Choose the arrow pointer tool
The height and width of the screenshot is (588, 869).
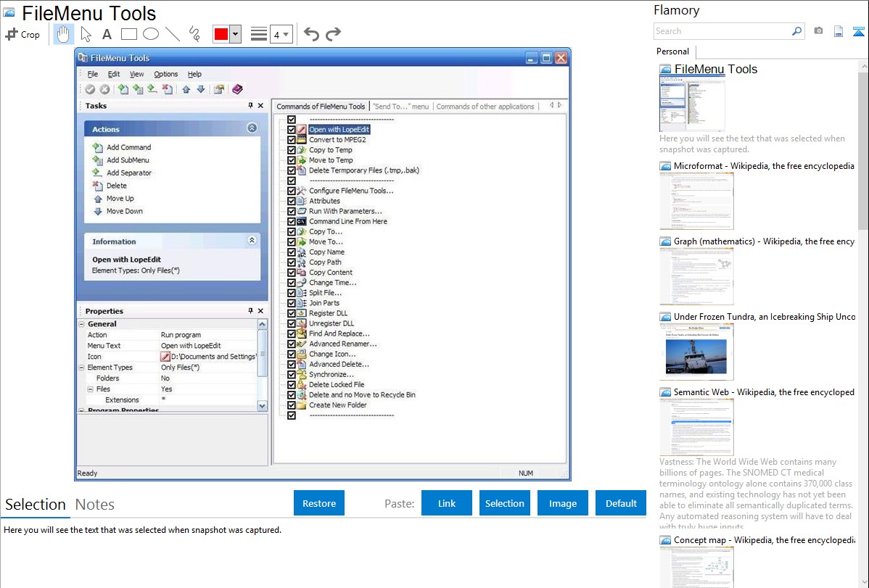tap(86, 34)
